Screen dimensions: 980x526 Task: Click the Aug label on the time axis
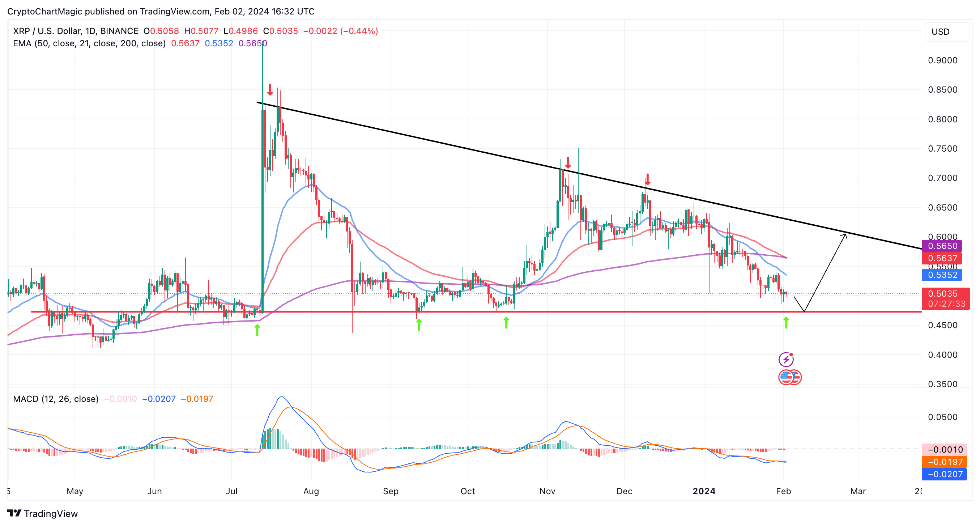tap(311, 491)
